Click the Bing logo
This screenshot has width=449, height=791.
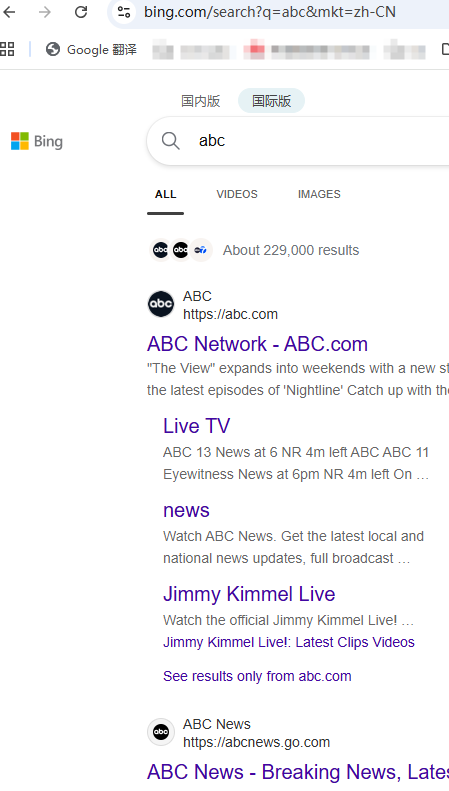pos(37,141)
